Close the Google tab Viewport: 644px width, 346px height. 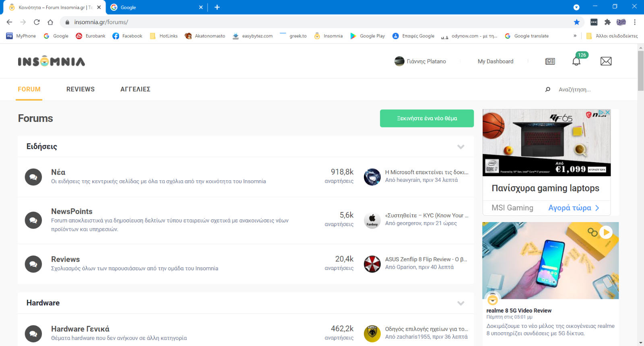tap(201, 7)
